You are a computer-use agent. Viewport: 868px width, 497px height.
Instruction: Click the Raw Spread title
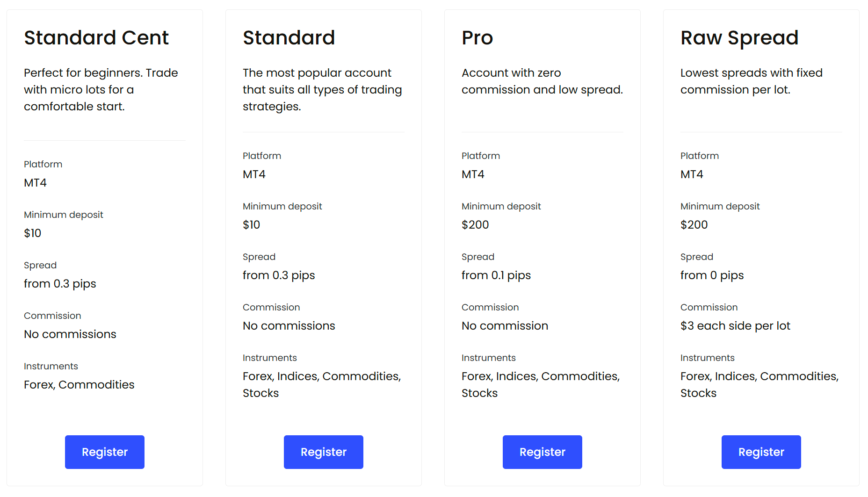click(x=739, y=38)
